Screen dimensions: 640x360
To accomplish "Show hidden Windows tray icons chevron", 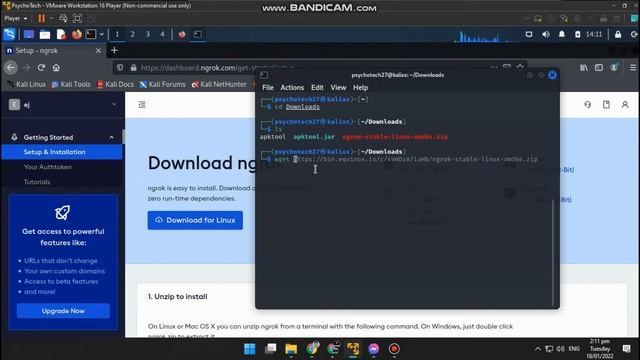I will (x=538, y=349).
